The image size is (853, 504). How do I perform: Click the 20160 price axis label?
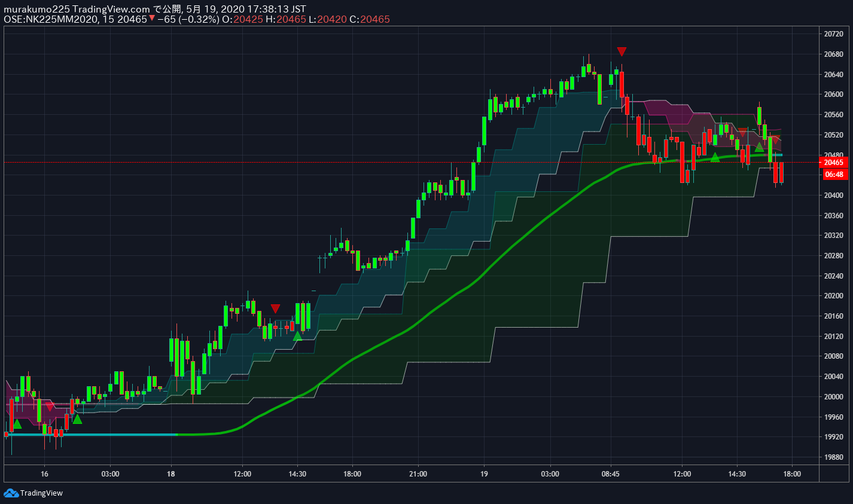(834, 316)
